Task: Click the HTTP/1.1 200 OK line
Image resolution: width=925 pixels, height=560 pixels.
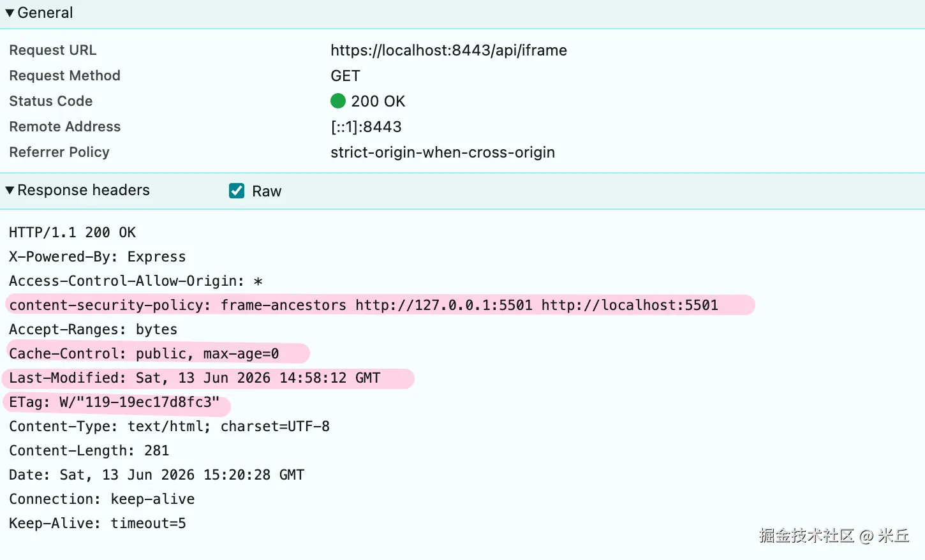Action: (x=72, y=232)
